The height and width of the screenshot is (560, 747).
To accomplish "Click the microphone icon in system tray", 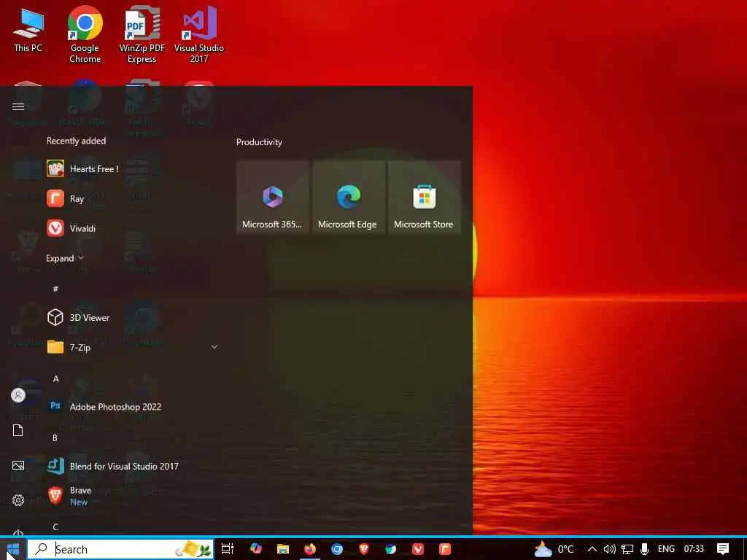I will coord(645,549).
